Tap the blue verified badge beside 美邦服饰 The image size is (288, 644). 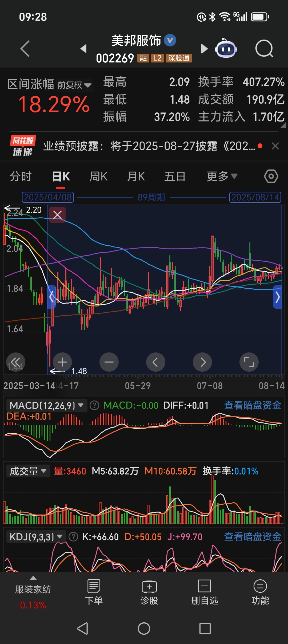tap(170, 40)
